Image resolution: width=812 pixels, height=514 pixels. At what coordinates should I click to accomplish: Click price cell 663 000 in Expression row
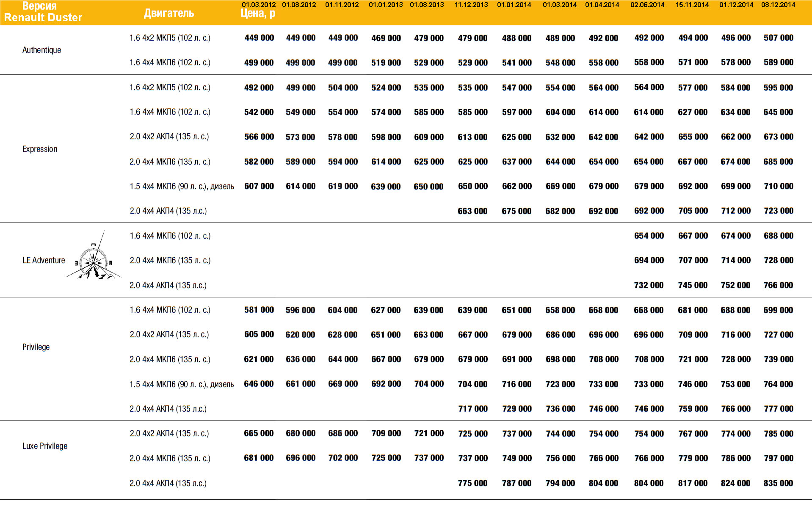[472, 211]
